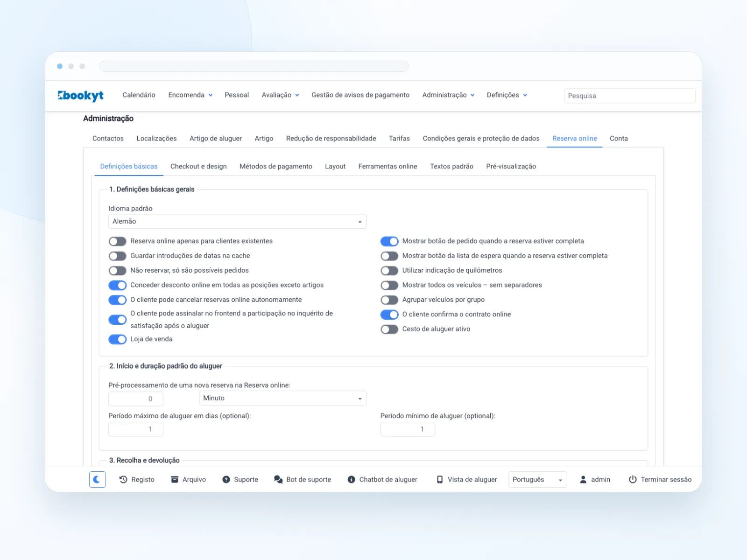Screen dimensions: 747x560
Task: Click the Pesquisa search field
Action: pos(629,96)
